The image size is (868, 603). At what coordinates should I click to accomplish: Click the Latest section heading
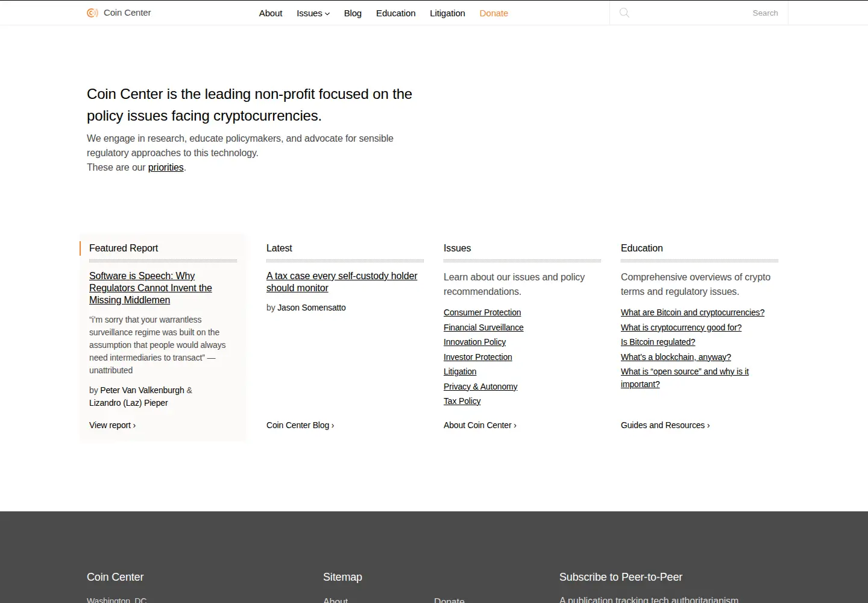click(x=279, y=248)
